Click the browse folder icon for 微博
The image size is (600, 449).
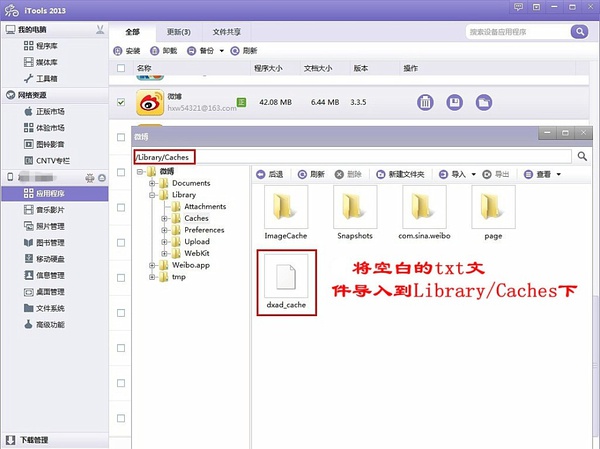click(484, 103)
